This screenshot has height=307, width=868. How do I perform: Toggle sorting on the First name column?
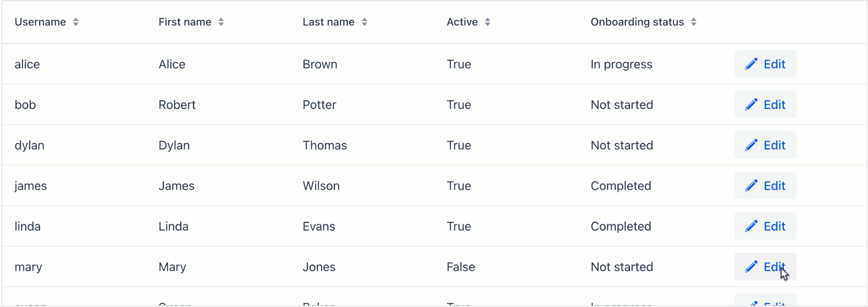click(x=221, y=21)
